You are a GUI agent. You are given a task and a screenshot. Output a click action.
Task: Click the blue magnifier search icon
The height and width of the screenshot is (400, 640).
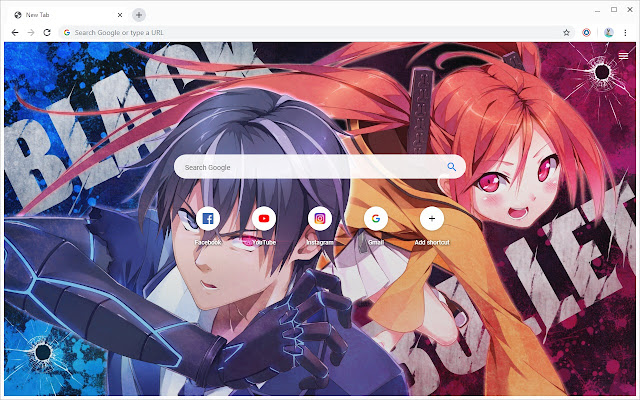click(x=451, y=167)
